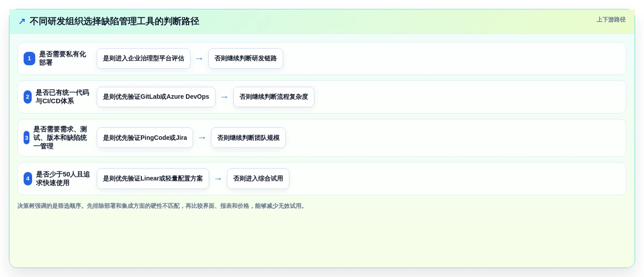Click the question 是否需要需求、测试、版本和缺陷统一管理
644x277 pixels.
60,138
